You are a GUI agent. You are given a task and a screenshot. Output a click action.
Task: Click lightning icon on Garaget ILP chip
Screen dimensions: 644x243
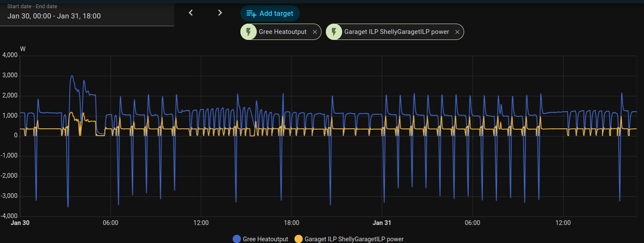coord(334,32)
